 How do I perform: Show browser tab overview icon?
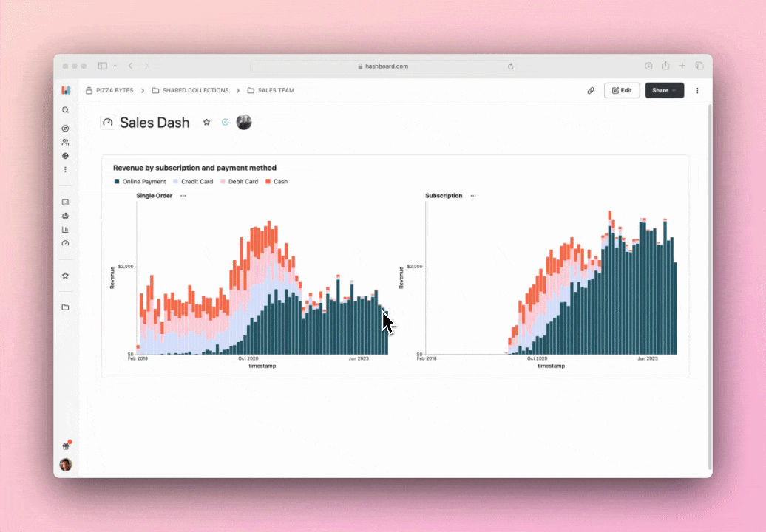click(699, 66)
